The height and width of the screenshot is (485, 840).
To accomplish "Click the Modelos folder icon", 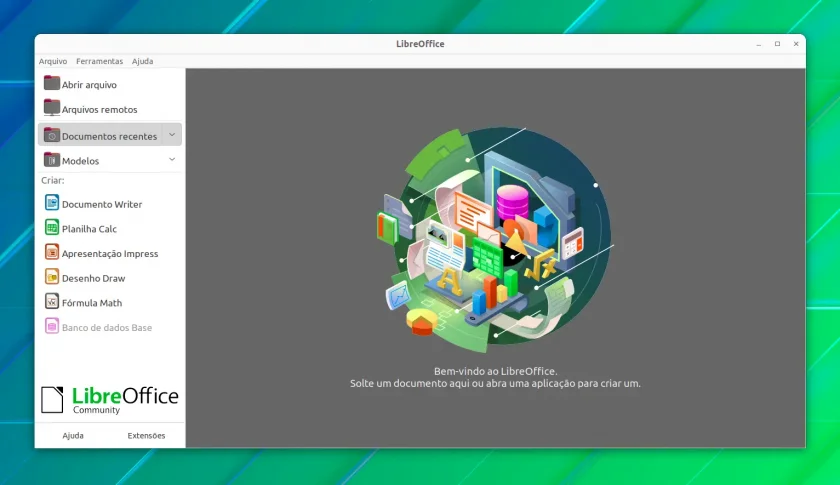I will 51,159.
